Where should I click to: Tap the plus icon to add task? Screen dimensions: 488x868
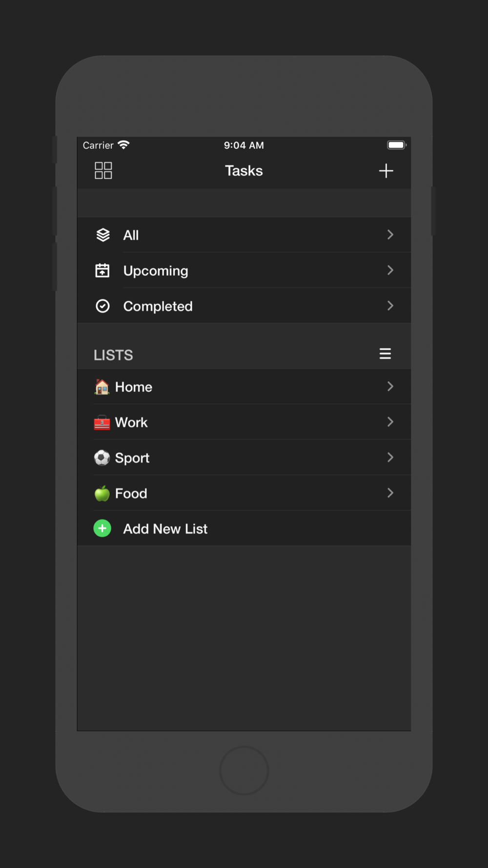[386, 171]
